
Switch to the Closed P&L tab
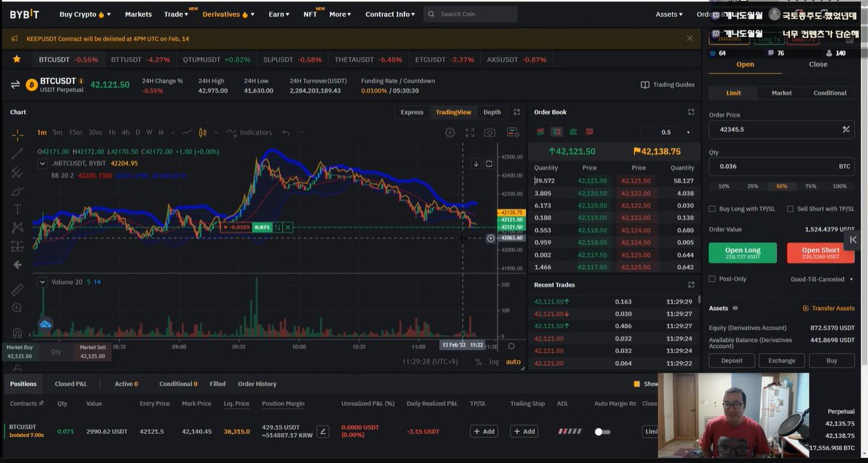(x=71, y=384)
